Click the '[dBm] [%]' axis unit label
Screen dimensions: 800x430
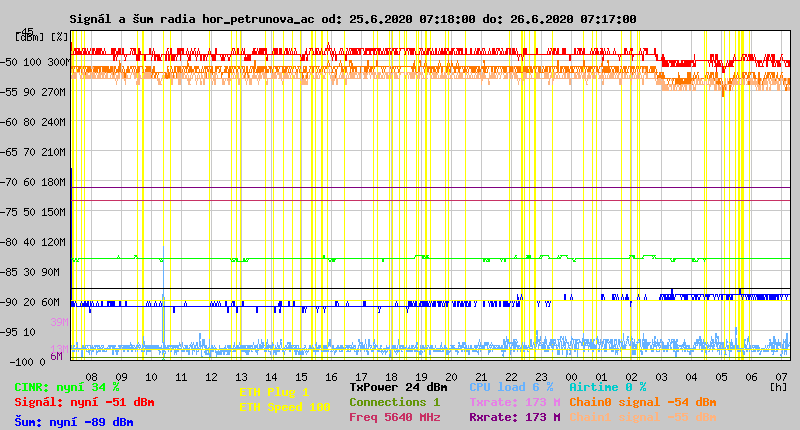[x=42, y=37]
